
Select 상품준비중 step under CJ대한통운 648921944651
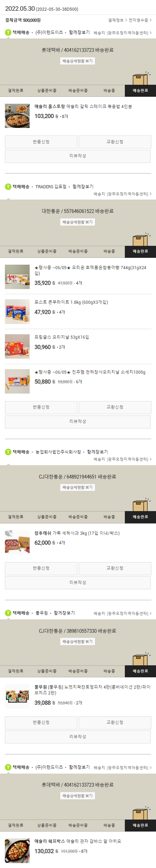click(x=47, y=517)
